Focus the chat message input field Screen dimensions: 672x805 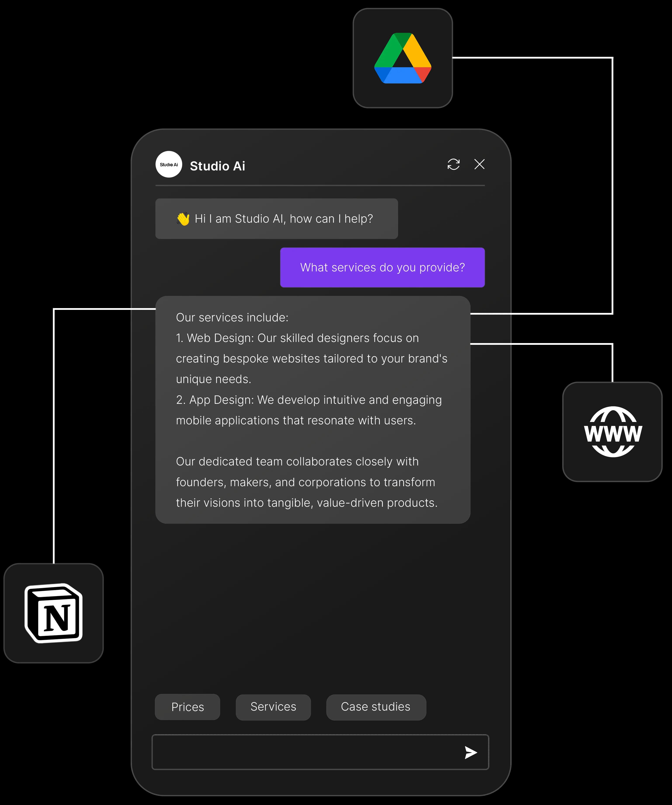pos(320,752)
